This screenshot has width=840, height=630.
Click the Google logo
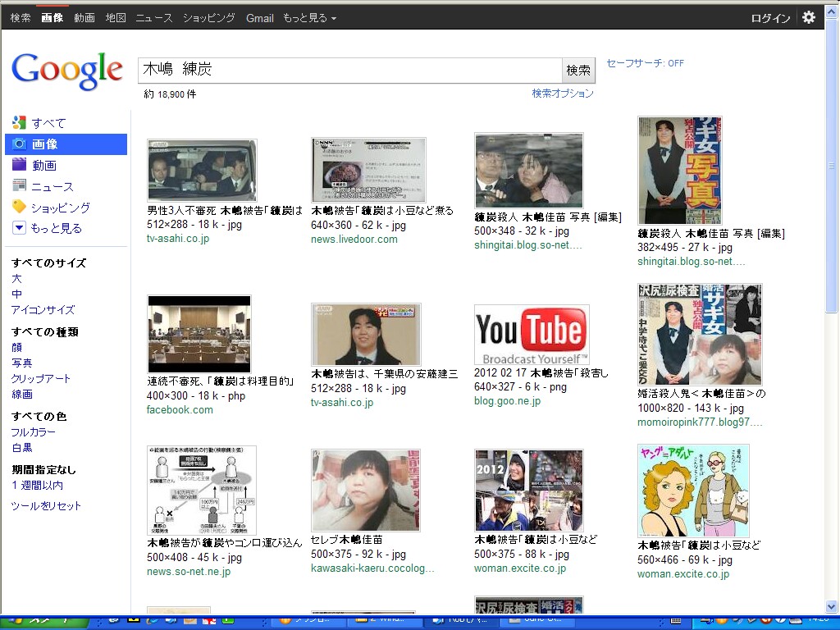[67, 71]
